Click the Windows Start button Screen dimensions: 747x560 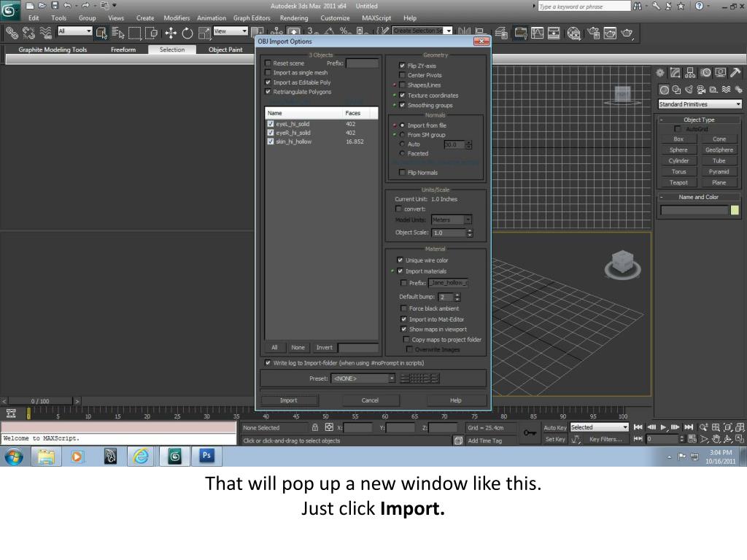[x=14, y=456]
